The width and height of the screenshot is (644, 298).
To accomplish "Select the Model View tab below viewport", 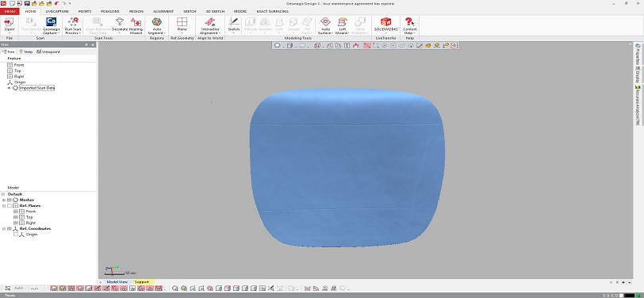I will pos(117,282).
